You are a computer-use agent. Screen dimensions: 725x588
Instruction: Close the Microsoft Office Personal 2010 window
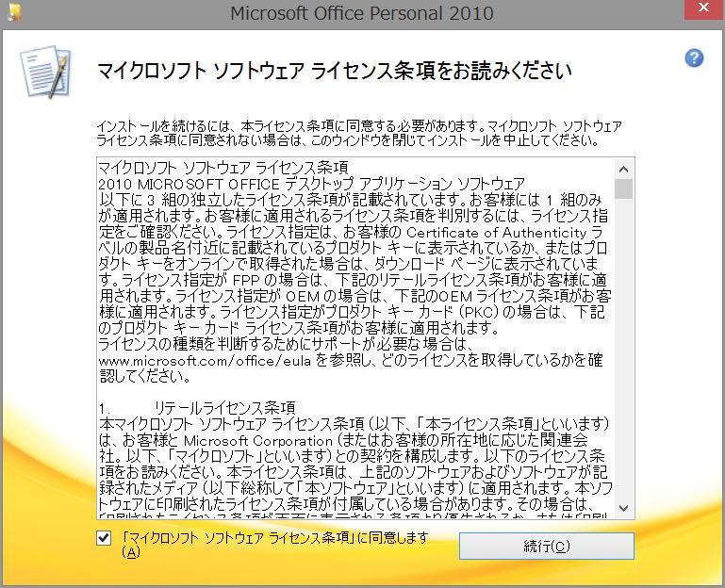click(x=703, y=8)
